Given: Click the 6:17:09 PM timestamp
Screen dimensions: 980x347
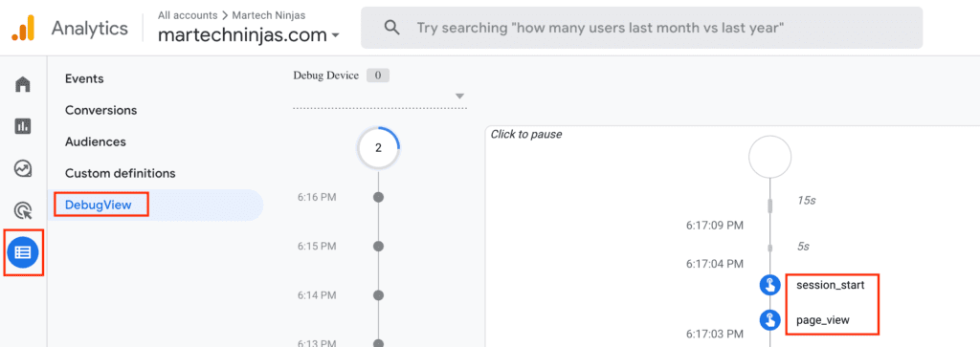Looking at the screenshot, I should point(714,225).
